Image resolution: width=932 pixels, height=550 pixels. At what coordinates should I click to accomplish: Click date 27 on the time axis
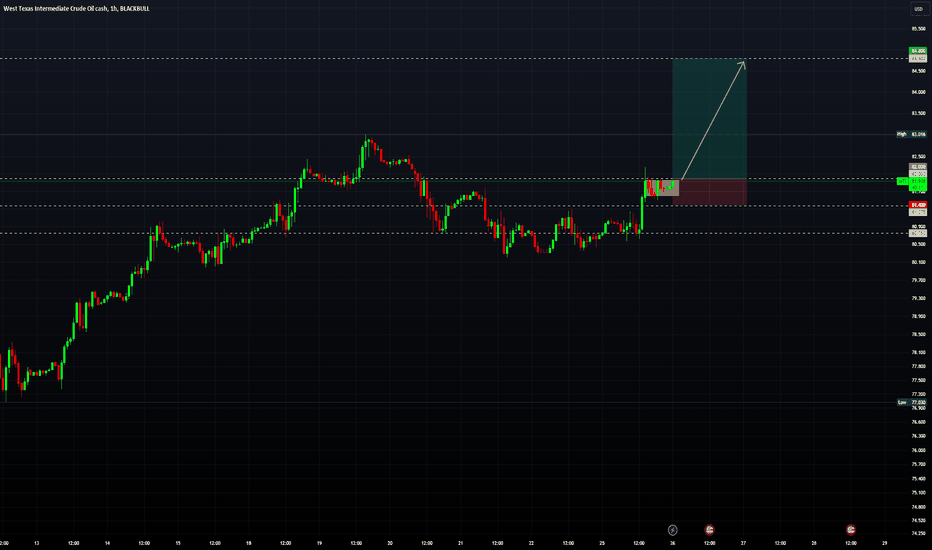click(743, 543)
